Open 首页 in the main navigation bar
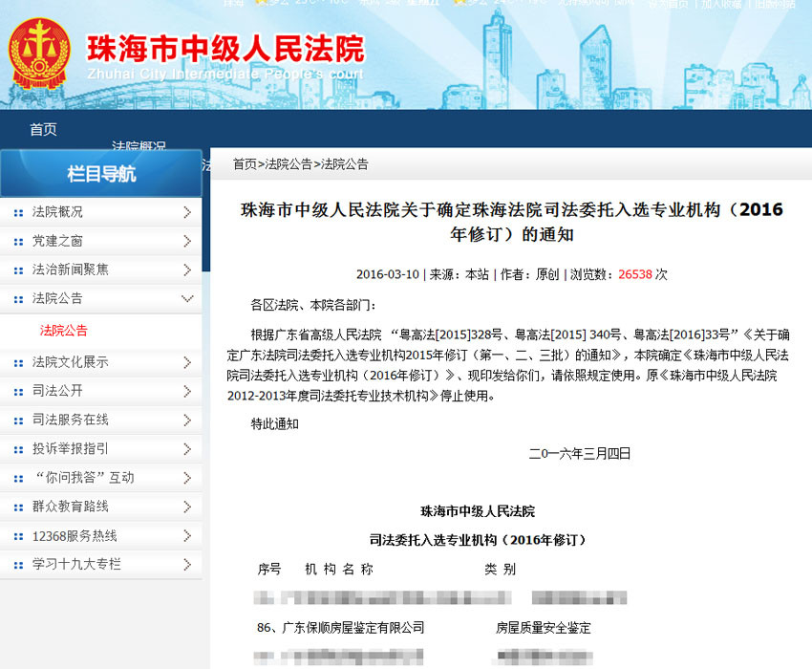This screenshot has width=812, height=669. point(43,130)
